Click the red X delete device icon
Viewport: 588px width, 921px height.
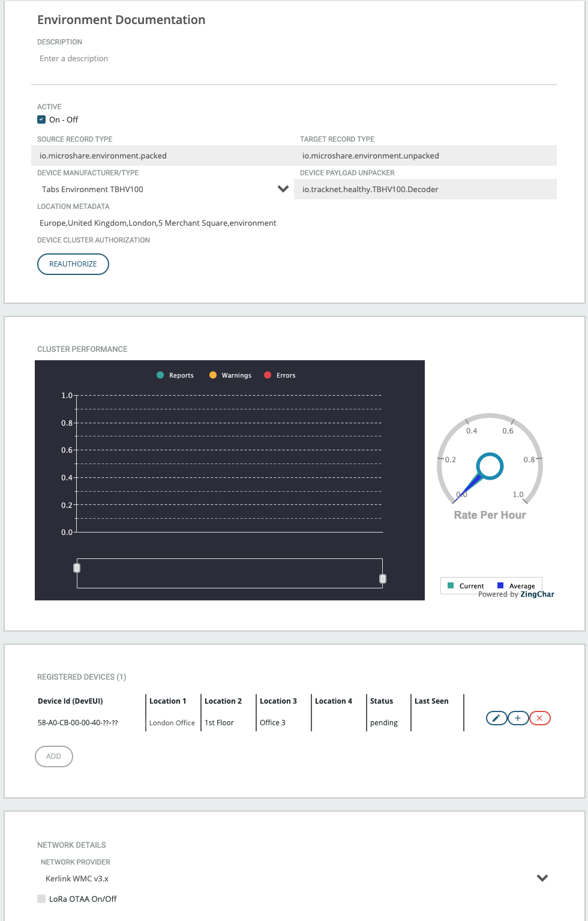(539, 718)
